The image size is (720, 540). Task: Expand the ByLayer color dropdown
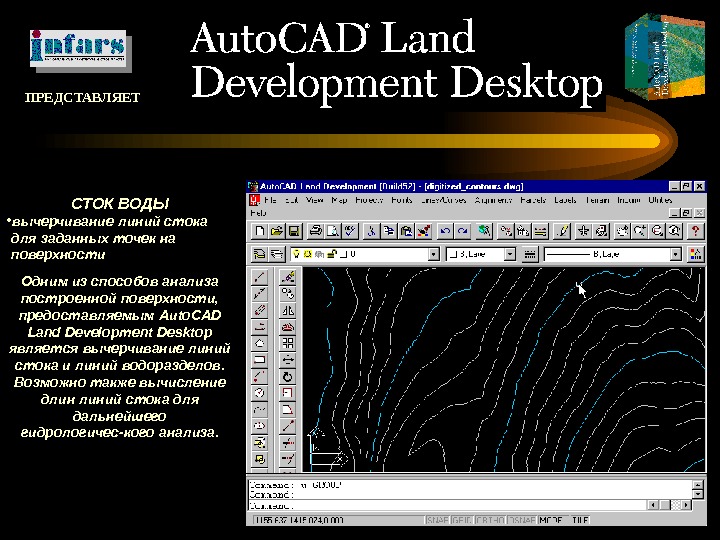[510, 254]
